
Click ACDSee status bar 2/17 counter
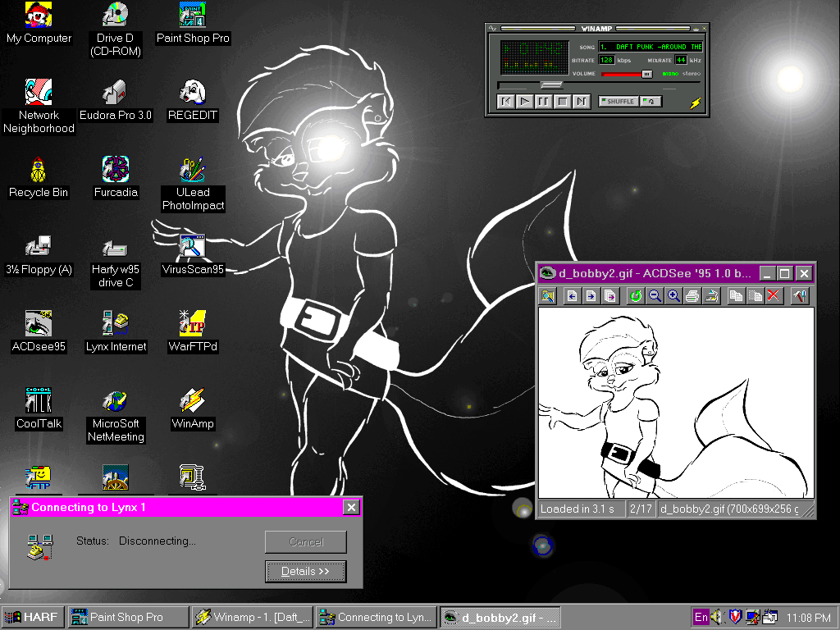641,509
